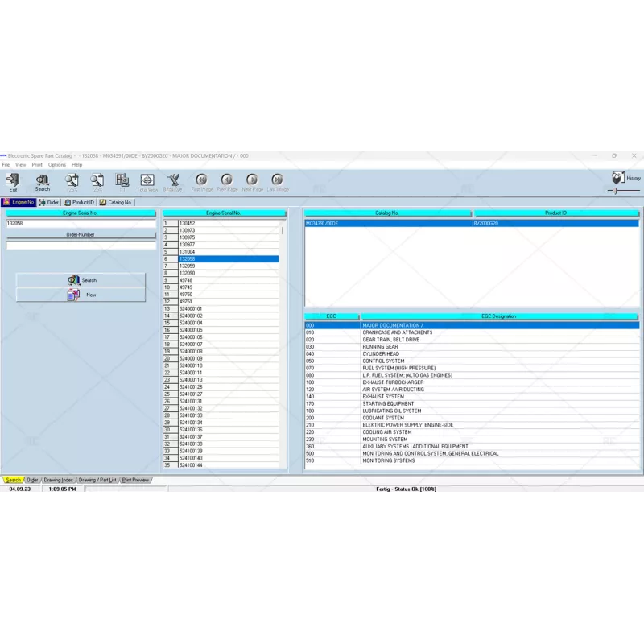Switch to Drawing / Part List tab
Viewport: 644px width, 644px height.
point(97,480)
